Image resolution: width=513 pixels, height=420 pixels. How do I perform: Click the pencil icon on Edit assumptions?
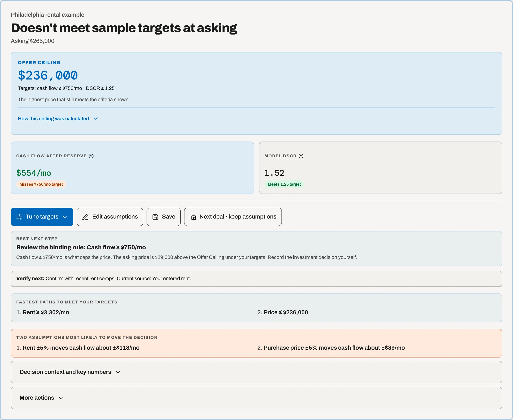click(85, 217)
